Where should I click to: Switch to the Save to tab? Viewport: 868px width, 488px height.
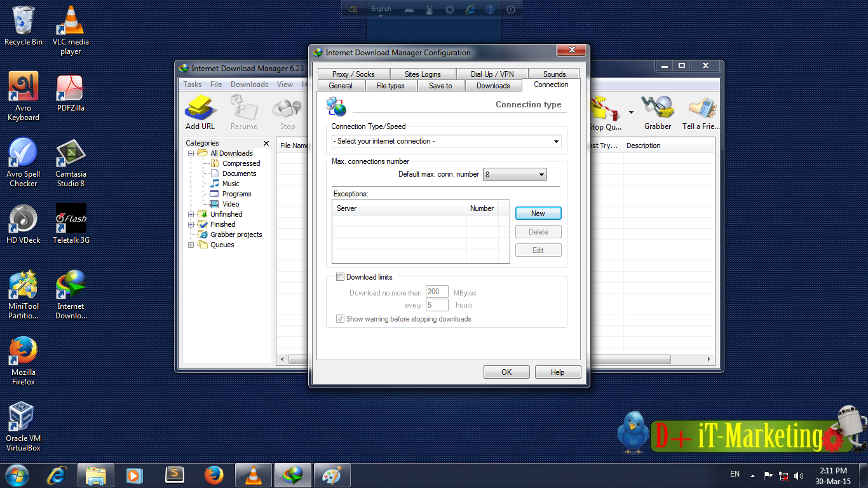pos(440,86)
